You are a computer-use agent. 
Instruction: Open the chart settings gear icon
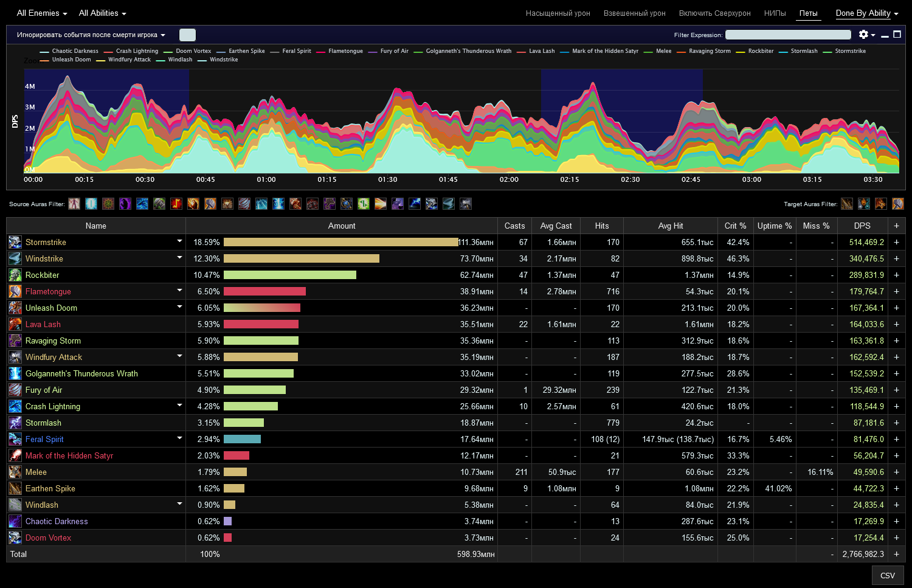tap(863, 35)
